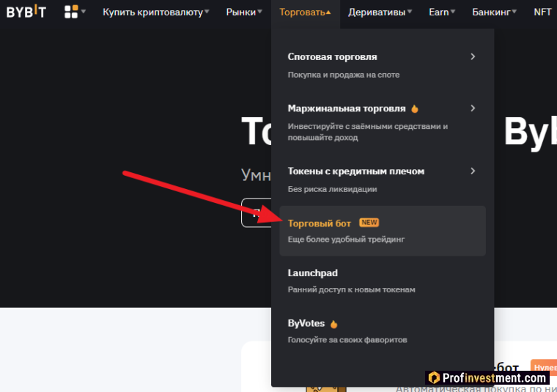Screen dimensions: 557x392
Task: Click 'Инвестируйте с заёмными средствами' description
Action: tap(368, 132)
